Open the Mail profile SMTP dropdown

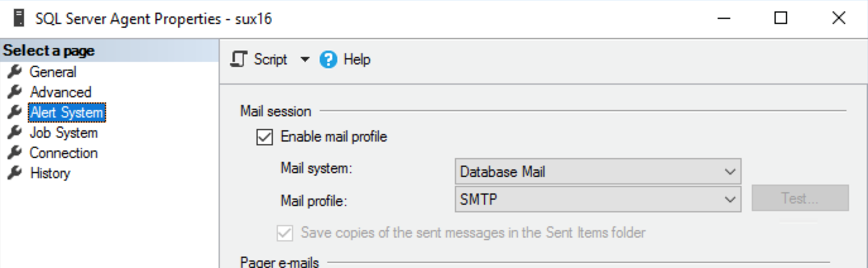click(730, 200)
